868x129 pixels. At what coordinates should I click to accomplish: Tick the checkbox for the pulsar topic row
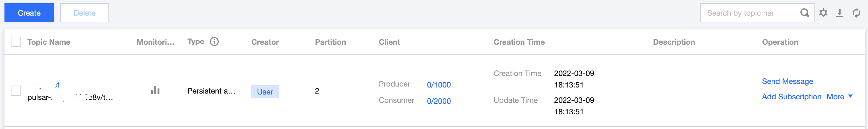16,90
